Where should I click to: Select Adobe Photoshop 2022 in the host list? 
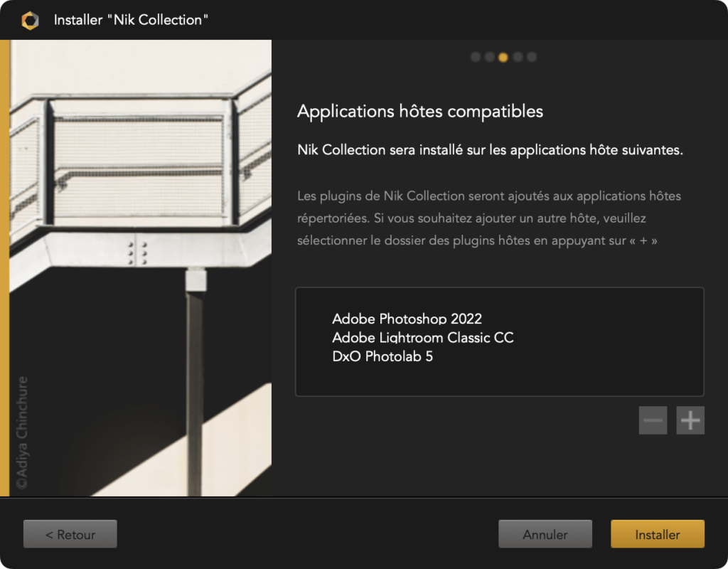pos(407,319)
